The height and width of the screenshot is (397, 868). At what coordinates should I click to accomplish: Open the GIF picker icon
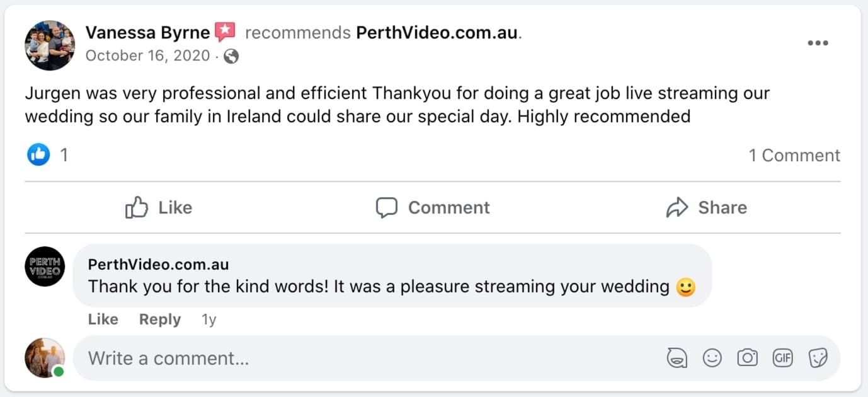pyautogui.click(x=782, y=359)
